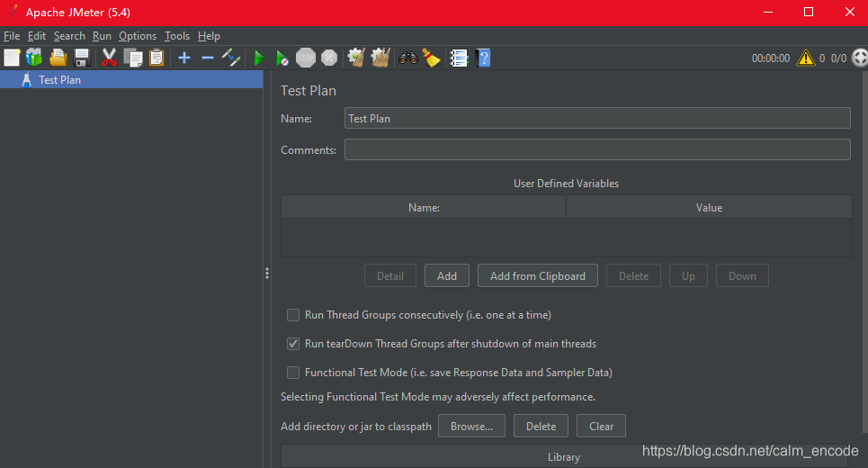Open the Edit menu
The width and height of the screenshot is (868, 468).
37,36
